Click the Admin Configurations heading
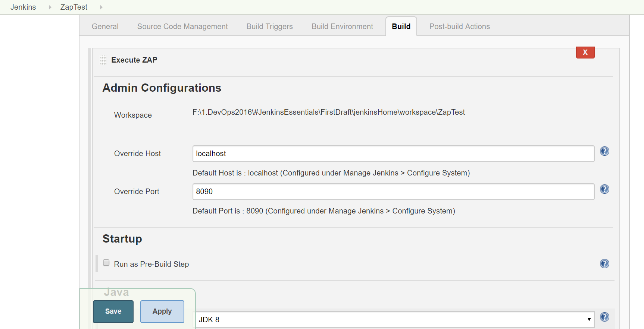 pos(162,88)
